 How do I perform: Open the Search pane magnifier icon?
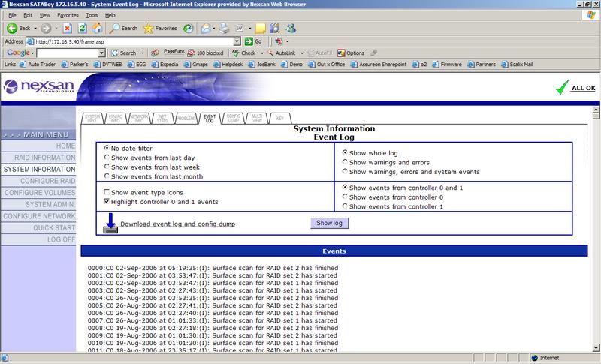tap(114, 28)
